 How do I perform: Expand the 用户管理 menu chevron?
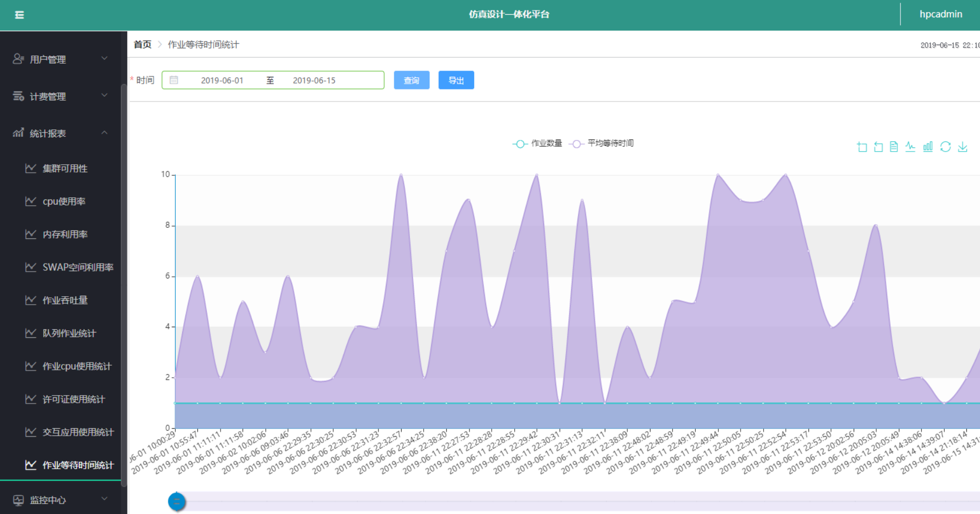(x=104, y=58)
